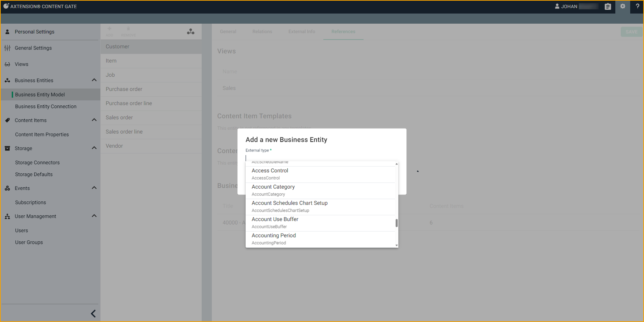Click the General Settings sliders icon

pos(7,48)
